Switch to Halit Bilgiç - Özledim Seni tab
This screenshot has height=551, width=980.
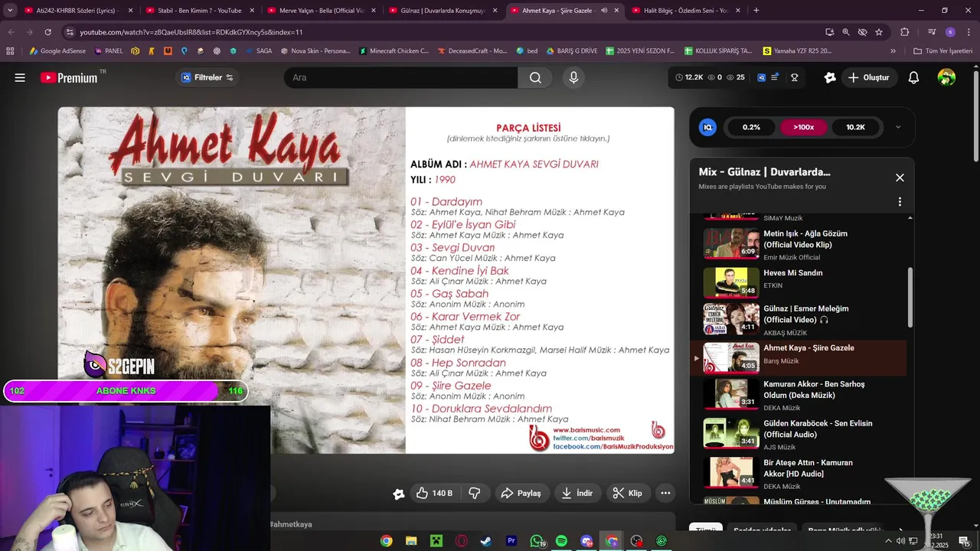(x=685, y=11)
